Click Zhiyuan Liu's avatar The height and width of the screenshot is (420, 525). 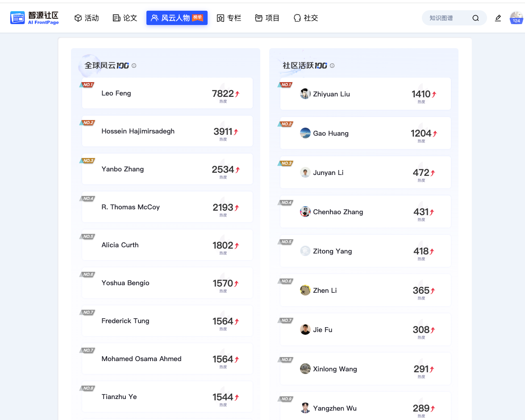point(305,94)
